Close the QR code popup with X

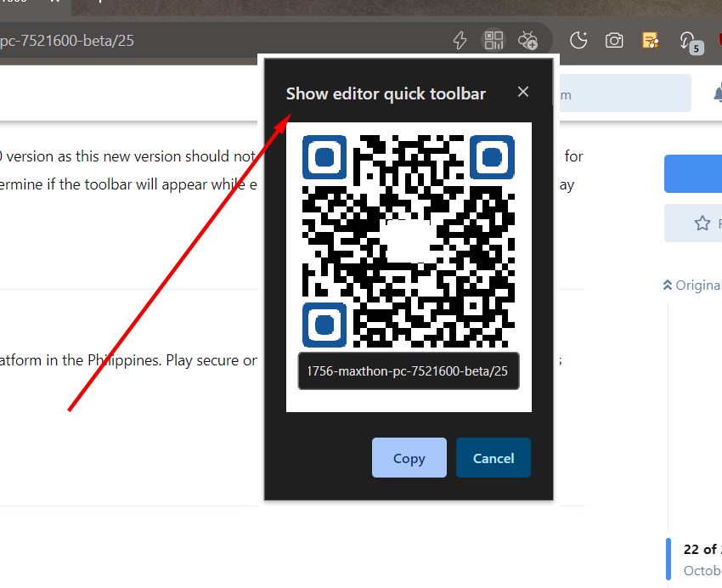[x=523, y=92]
